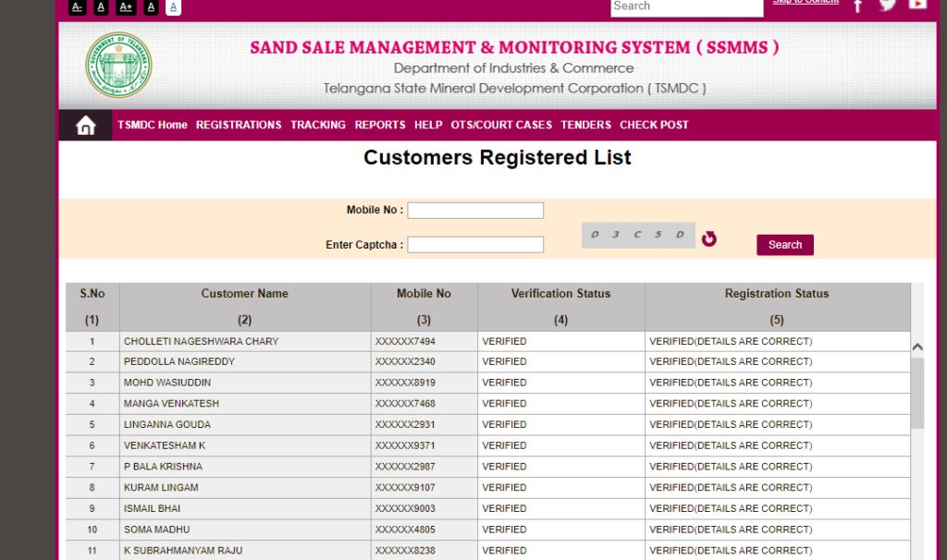This screenshot has width=947, height=560.
Task: Open the Twitter bird icon
Action: coord(887,5)
